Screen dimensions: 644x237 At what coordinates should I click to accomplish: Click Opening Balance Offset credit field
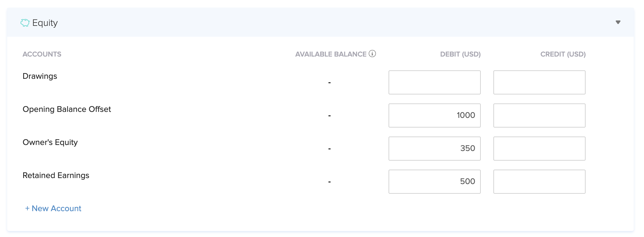[539, 115]
